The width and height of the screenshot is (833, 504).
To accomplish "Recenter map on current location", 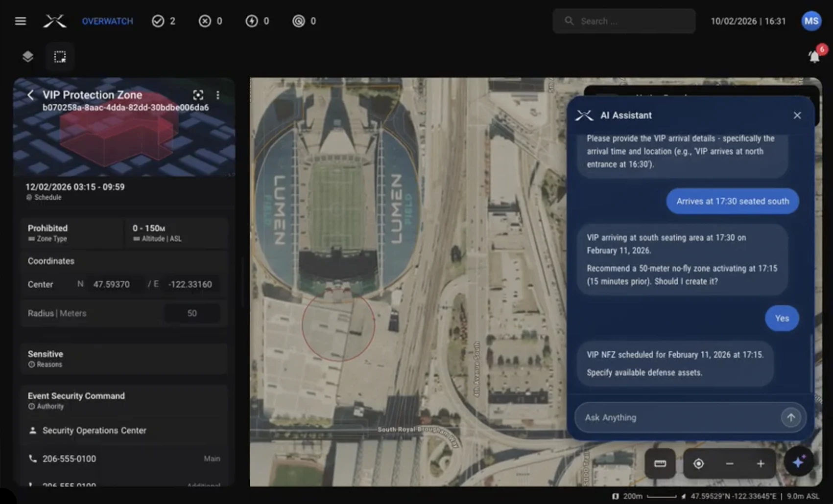I will 699,463.
